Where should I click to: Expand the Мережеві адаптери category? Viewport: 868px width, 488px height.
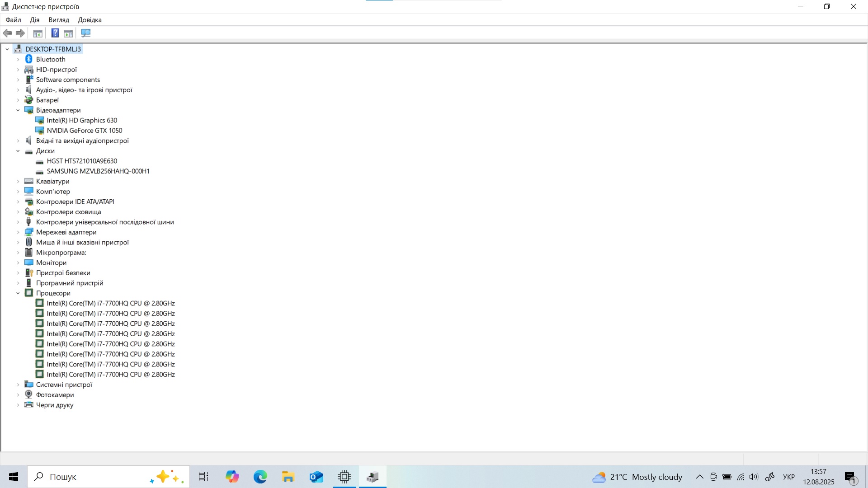[x=18, y=232]
